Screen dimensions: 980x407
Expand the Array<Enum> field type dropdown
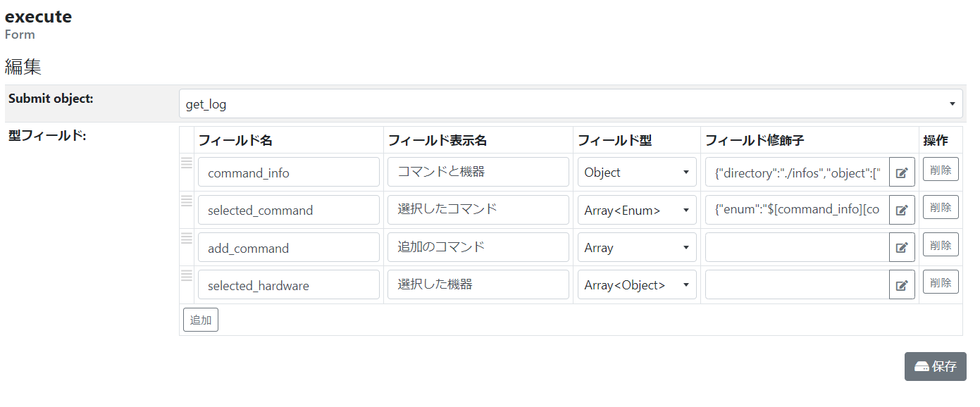(x=636, y=210)
